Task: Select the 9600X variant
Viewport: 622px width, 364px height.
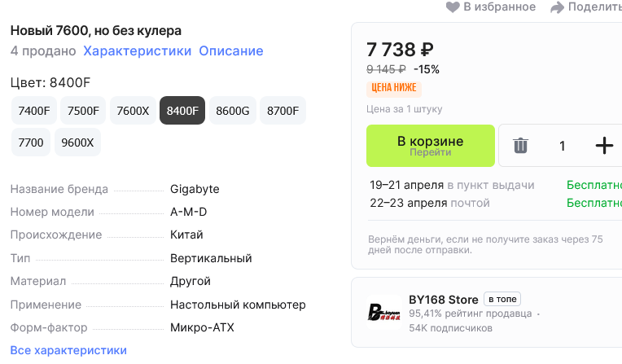Action: point(77,143)
